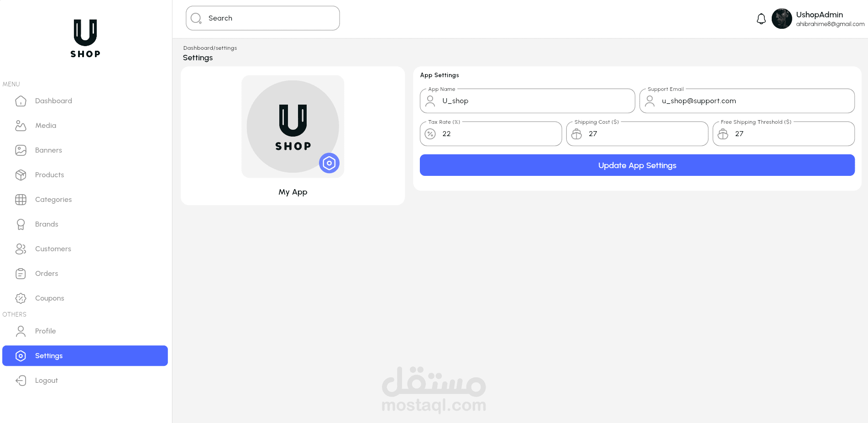Click the Update App Settings button
The height and width of the screenshot is (423, 868).
pos(637,165)
